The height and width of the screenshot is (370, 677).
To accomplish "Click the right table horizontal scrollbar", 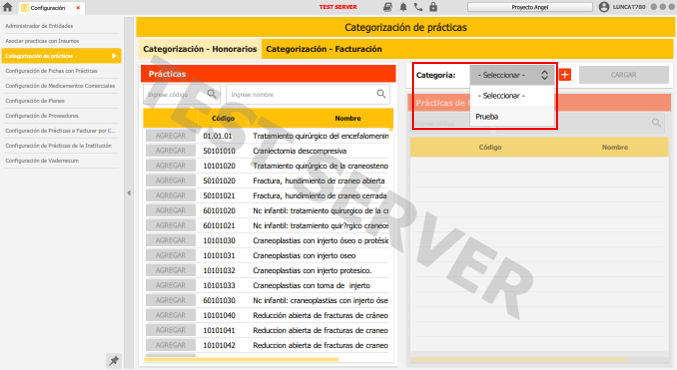I will pyautogui.click(x=519, y=359).
